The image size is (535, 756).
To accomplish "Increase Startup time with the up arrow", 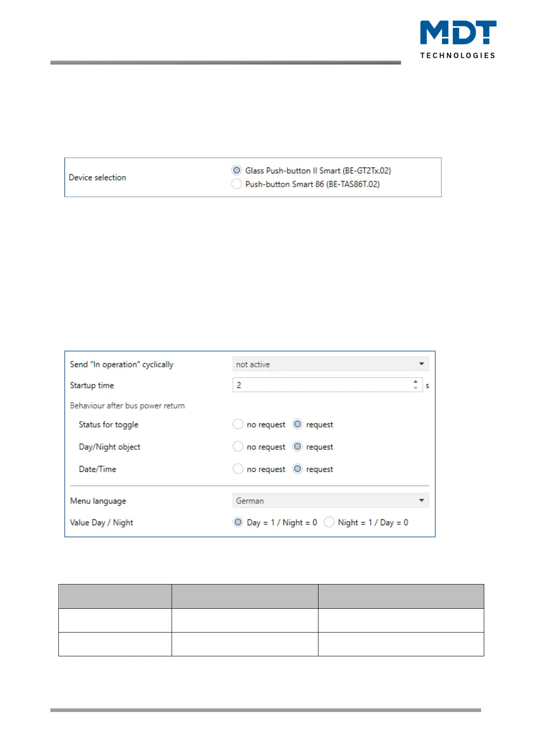I will (416, 382).
